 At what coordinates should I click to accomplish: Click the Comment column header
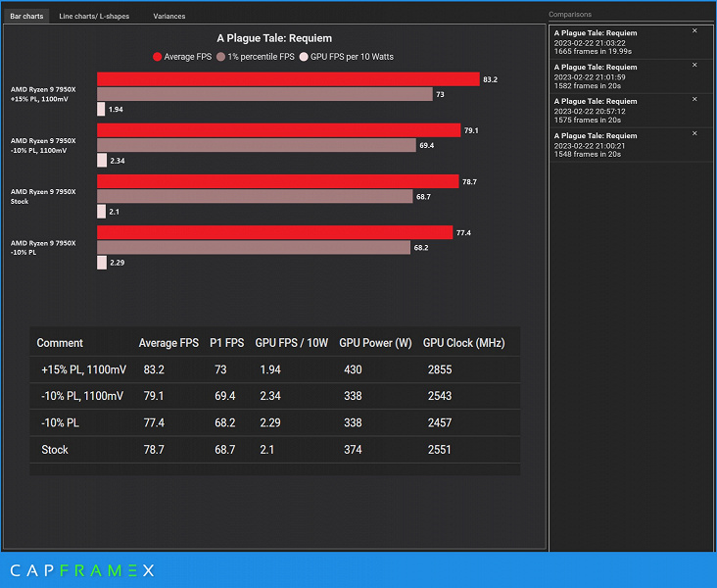coord(60,343)
